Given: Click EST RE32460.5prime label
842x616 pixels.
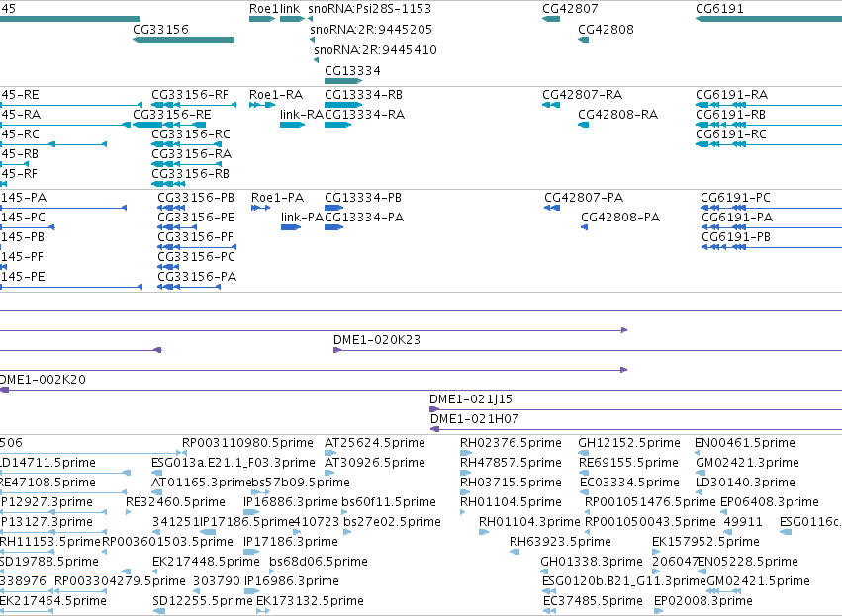Looking at the screenshot, I should [175, 502].
